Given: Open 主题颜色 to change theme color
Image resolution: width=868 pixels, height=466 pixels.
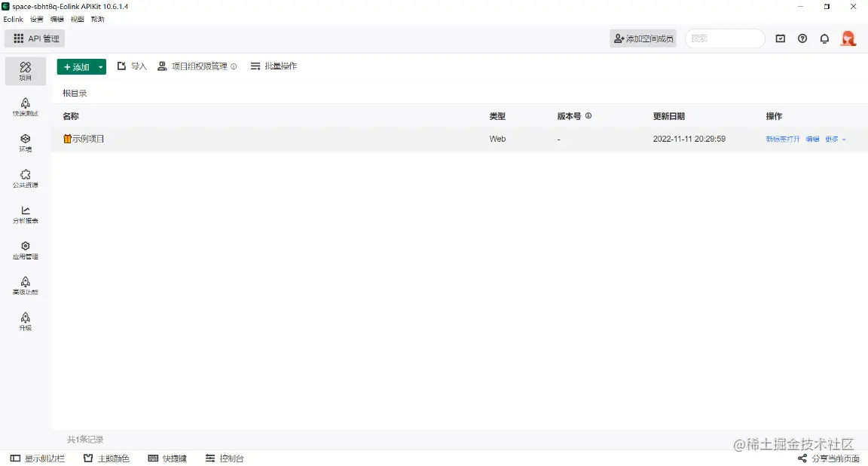Looking at the screenshot, I should tap(106, 458).
